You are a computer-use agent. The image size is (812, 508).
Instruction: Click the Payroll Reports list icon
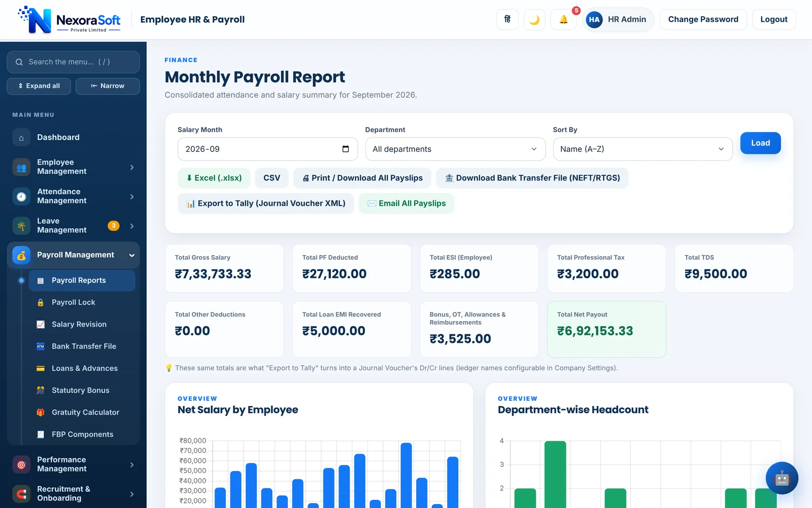(41, 280)
